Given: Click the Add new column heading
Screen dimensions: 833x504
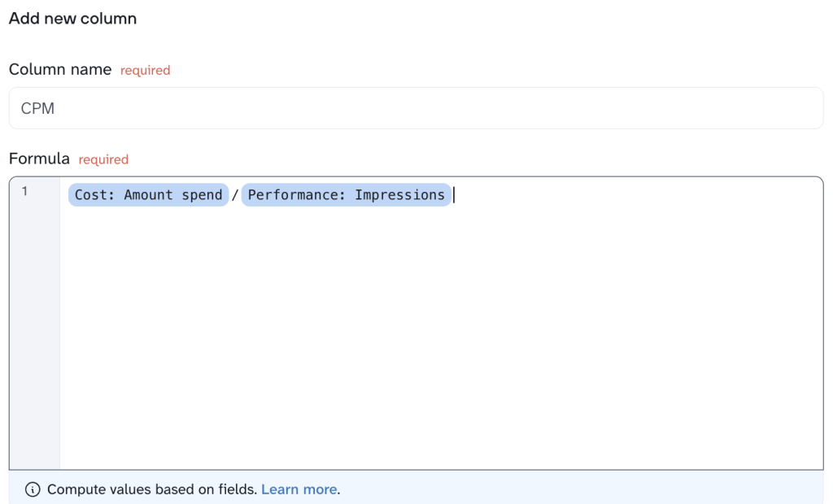Looking at the screenshot, I should coord(72,19).
